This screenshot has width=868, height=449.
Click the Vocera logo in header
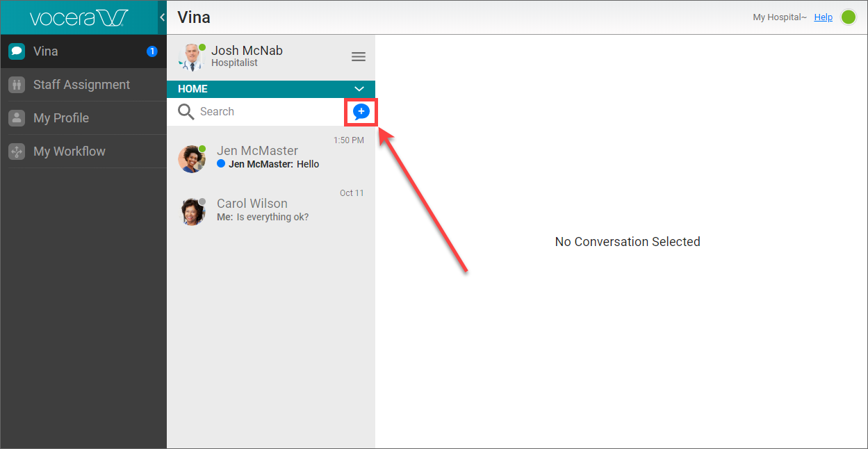(x=79, y=17)
